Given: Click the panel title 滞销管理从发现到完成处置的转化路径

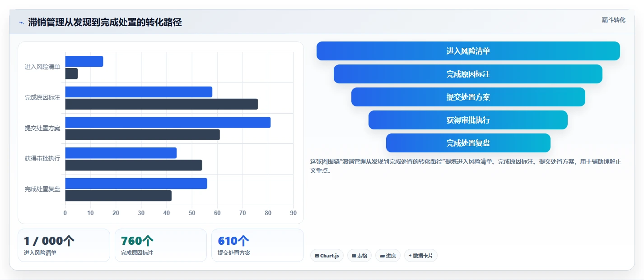Looking at the screenshot, I should point(105,23).
